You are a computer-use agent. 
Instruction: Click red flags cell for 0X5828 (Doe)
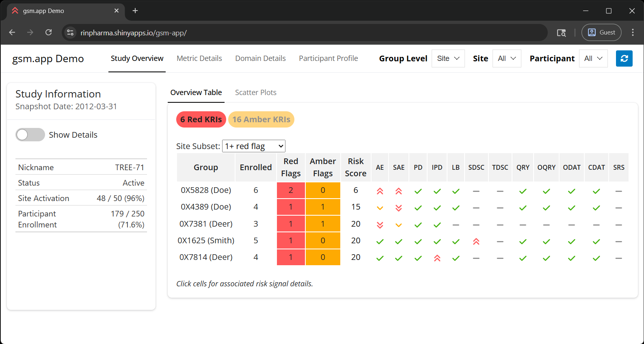coord(291,190)
